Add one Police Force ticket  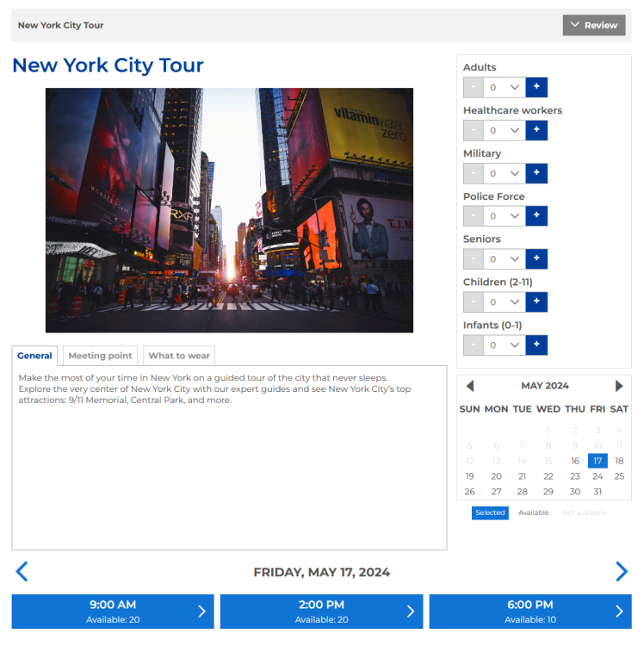tap(536, 216)
